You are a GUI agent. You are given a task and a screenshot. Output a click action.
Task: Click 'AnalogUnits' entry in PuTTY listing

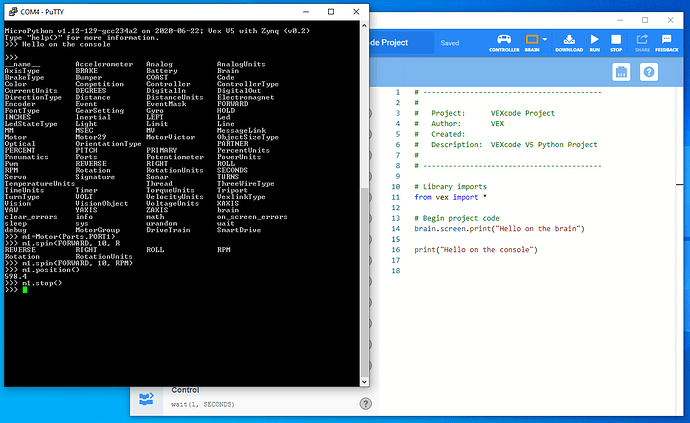(x=241, y=64)
